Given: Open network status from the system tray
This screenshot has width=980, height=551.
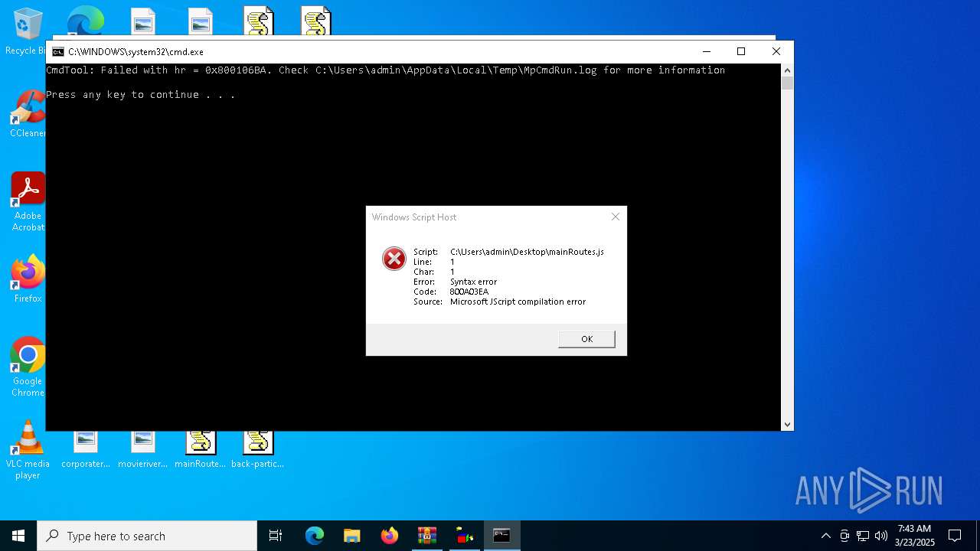Looking at the screenshot, I should [863, 536].
